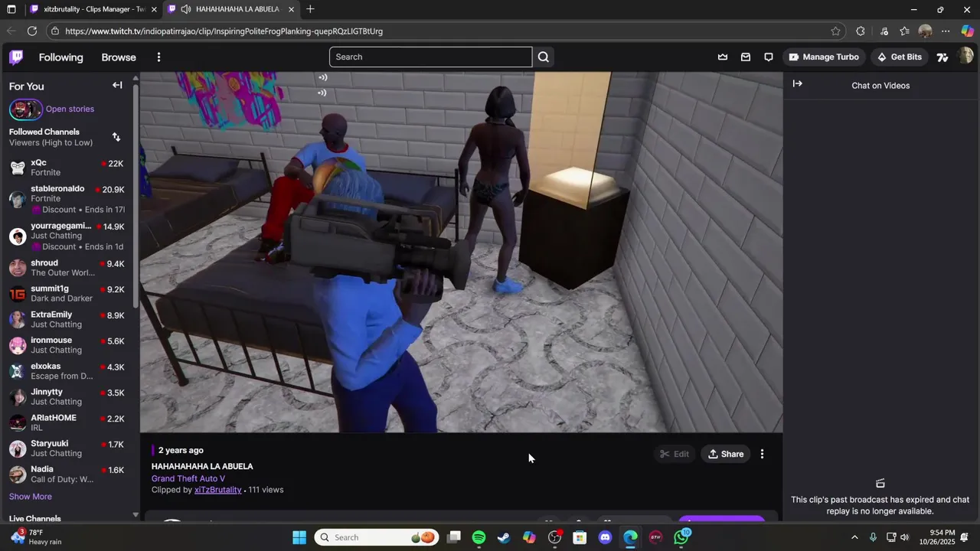Image resolution: width=980 pixels, height=551 pixels.
Task: Click the Edit clip button
Action: tap(675, 454)
